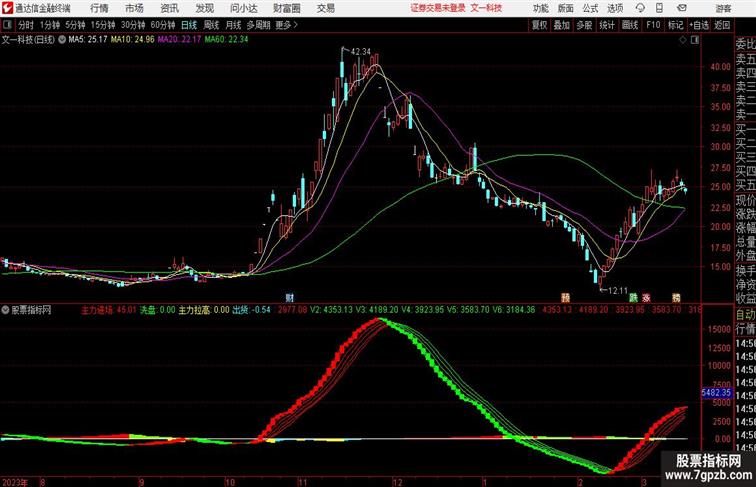Click the 证券交易未登录 login link

[x=438, y=8]
